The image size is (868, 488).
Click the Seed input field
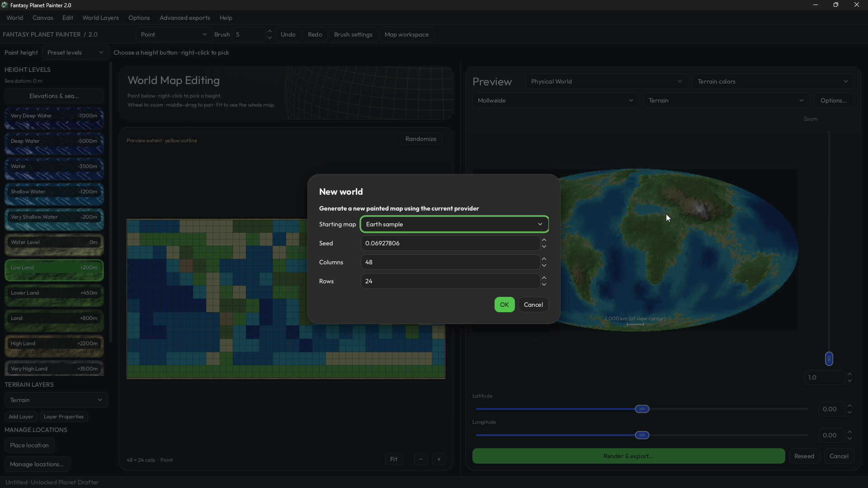tap(450, 243)
